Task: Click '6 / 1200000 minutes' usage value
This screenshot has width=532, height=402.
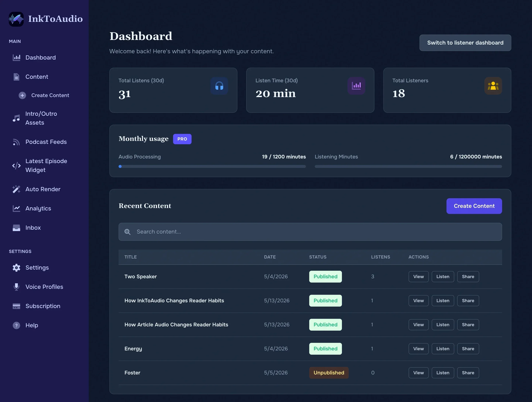Action: pyautogui.click(x=476, y=157)
